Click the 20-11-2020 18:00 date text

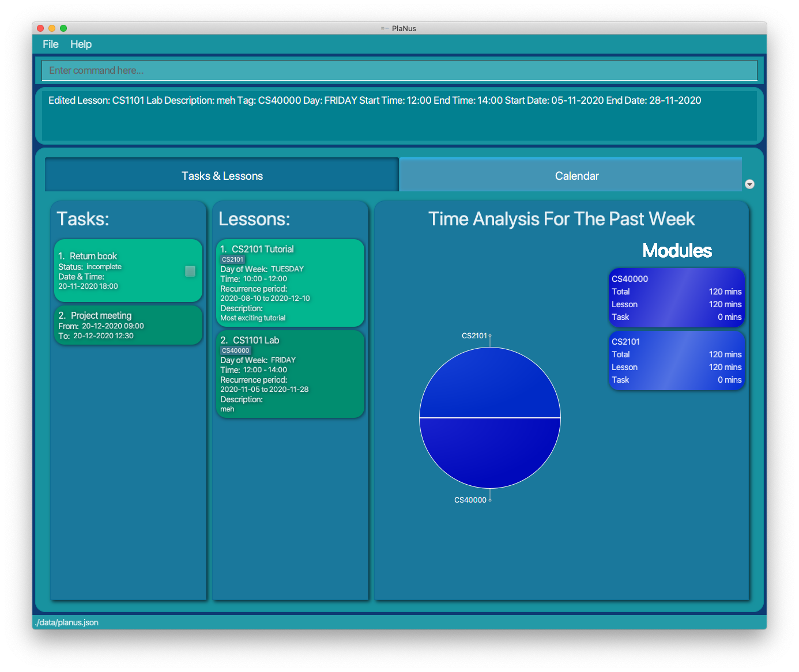click(x=88, y=286)
